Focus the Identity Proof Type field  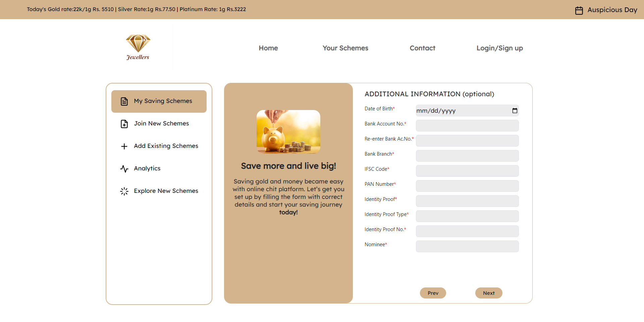click(467, 216)
